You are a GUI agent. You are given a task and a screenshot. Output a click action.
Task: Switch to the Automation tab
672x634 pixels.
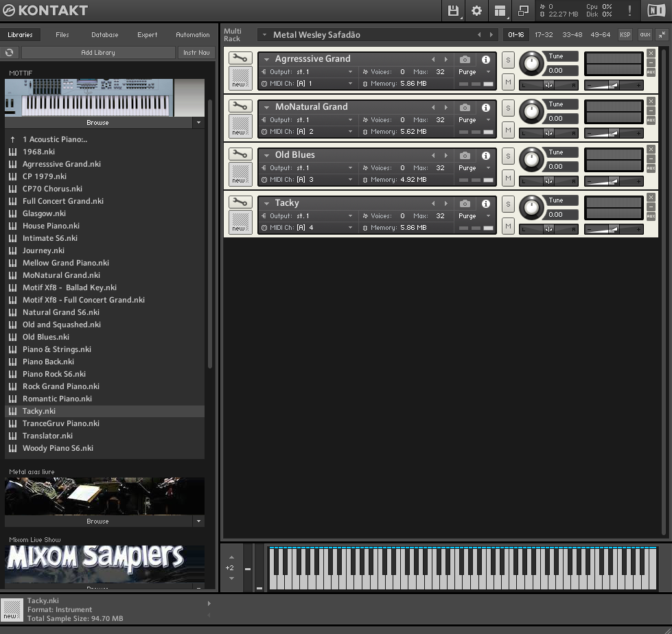coord(192,35)
